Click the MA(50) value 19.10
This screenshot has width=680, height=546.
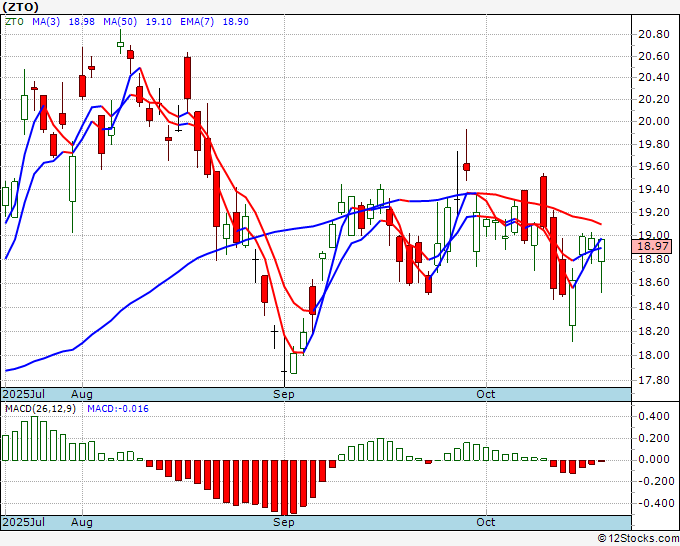coord(158,22)
